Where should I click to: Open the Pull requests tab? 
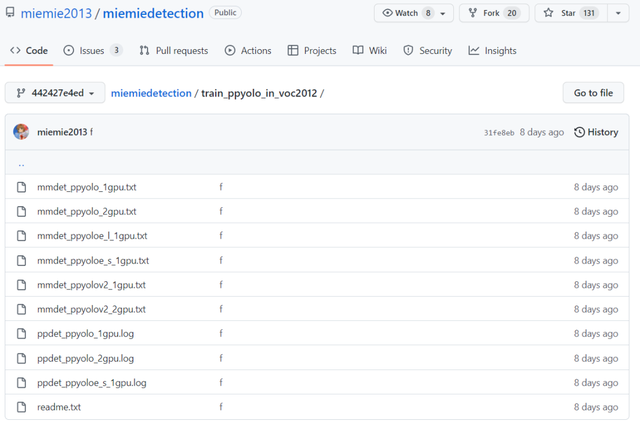pyautogui.click(x=173, y=51)
